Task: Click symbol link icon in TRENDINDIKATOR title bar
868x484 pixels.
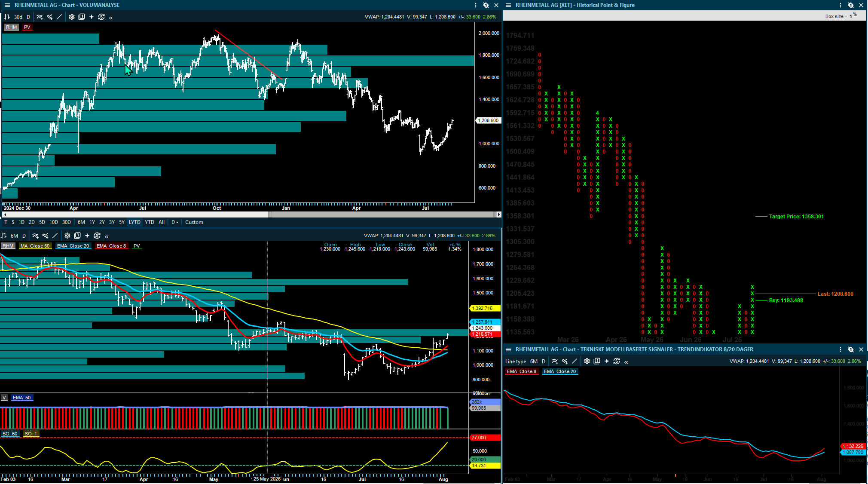Action: [x=851, y=349]
